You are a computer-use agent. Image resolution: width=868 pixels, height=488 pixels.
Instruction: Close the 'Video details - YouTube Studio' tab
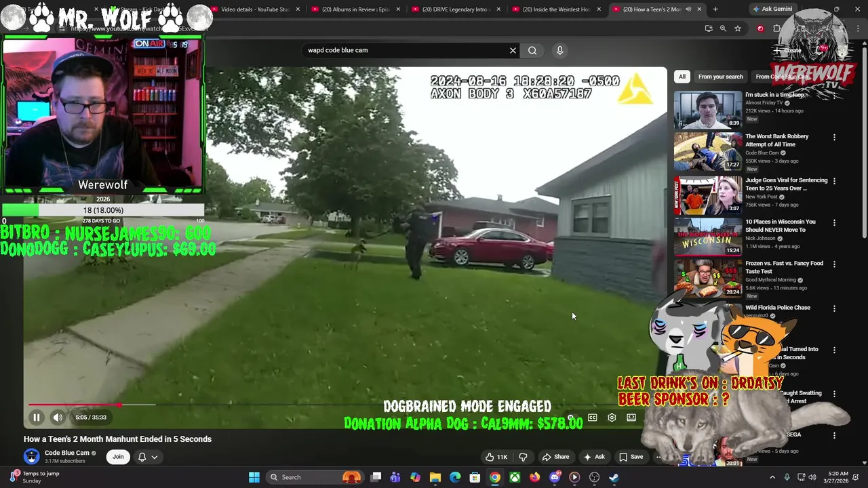[x=297, y=9]
